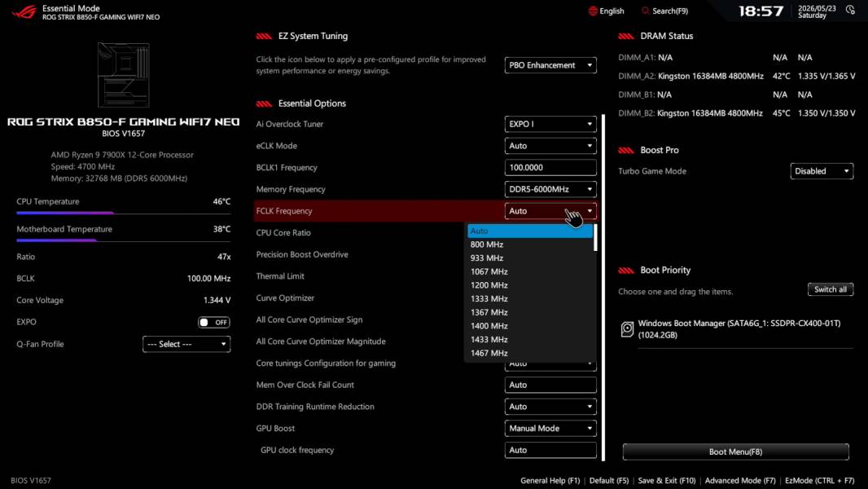Click the Boot Pro header icon
This screenshot has height=489, width=868.
point(626,151)
